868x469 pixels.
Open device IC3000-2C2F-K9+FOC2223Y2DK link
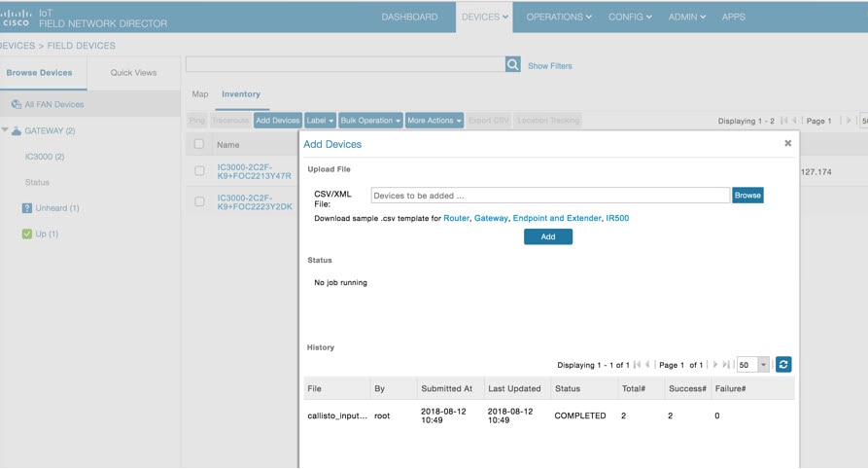255,201
